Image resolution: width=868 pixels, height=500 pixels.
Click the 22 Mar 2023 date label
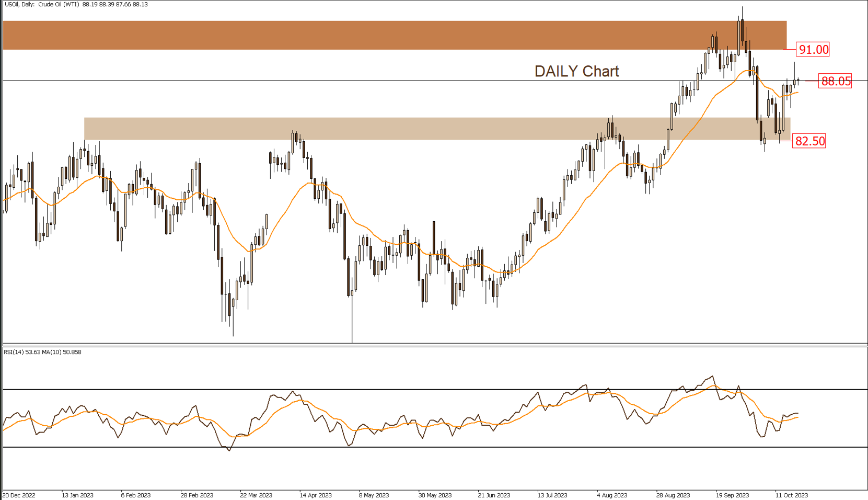click(256, 495)
